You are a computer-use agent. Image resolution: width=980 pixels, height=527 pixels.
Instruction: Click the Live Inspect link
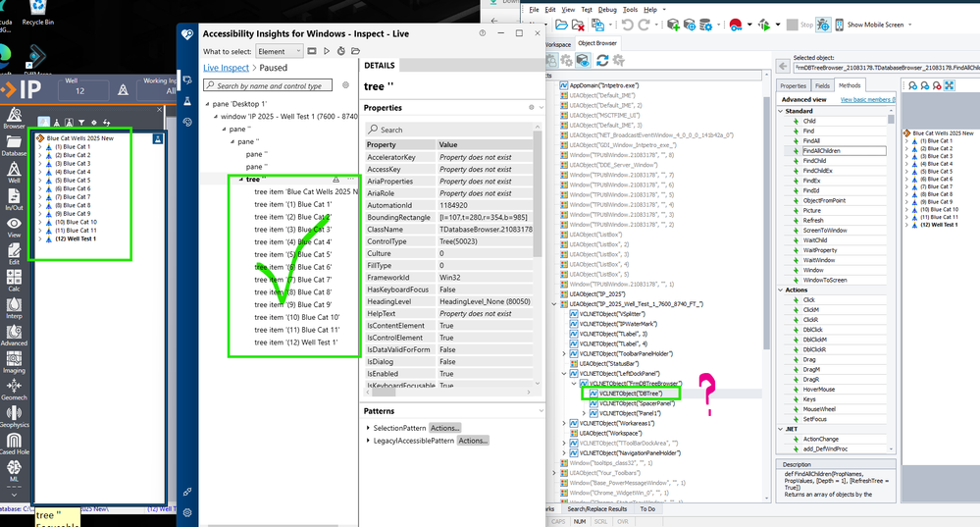click(x=226, y=68)
